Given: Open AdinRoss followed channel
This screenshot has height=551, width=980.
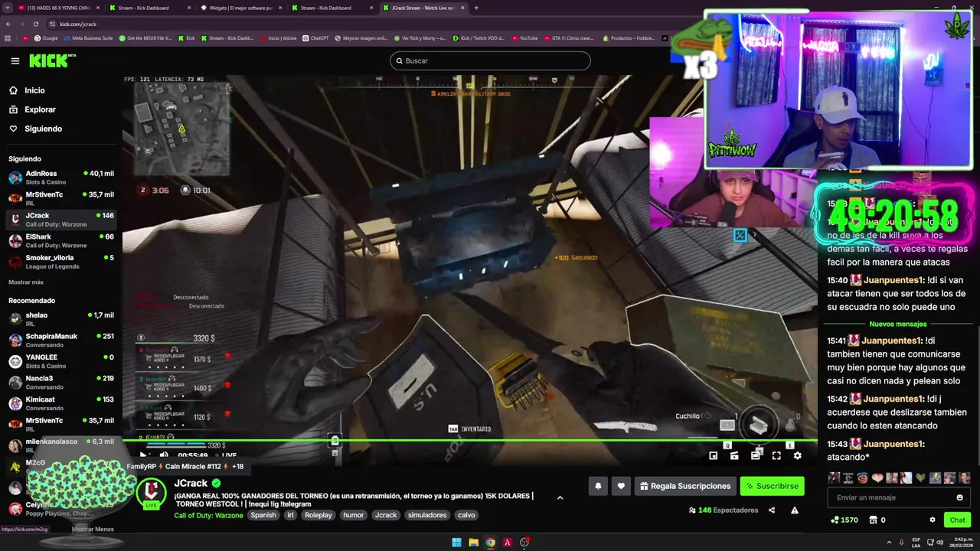Looking at the screenshot, I should pyautogui.click(x=60, y=178).
